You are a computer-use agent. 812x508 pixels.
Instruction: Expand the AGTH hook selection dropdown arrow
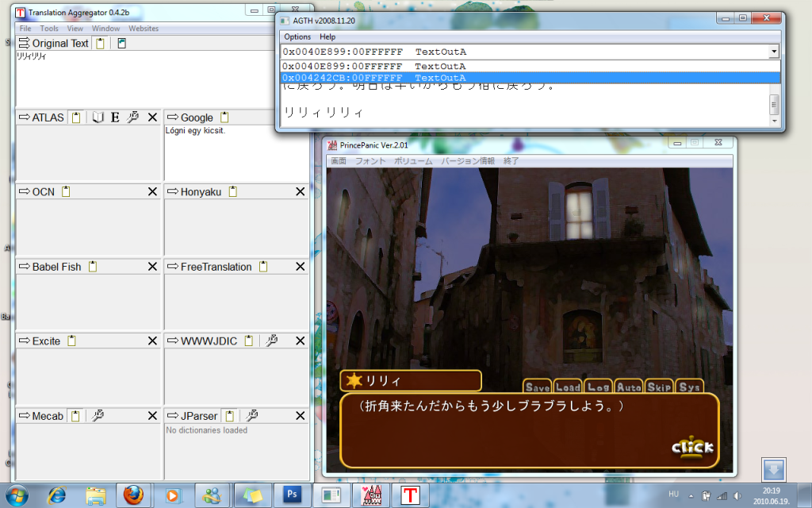click(x=773, y=52)
